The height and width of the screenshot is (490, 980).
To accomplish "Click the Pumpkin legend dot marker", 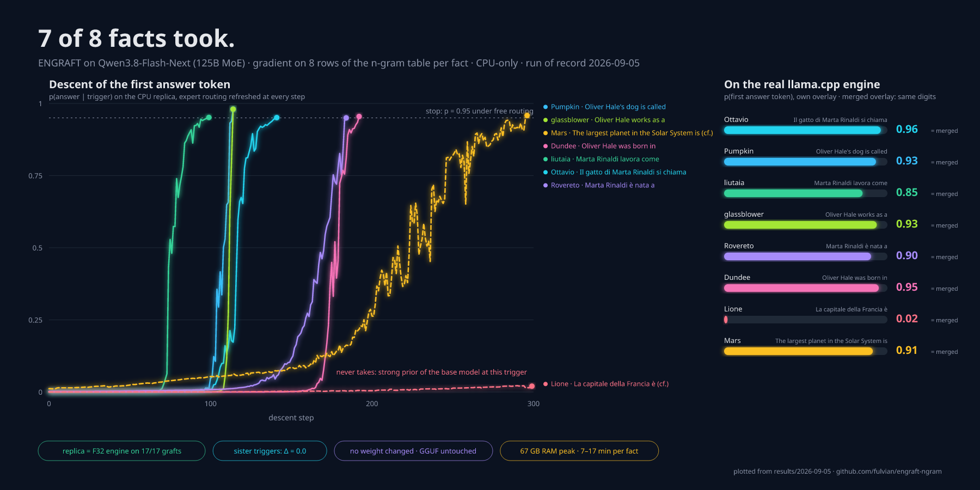I will pos(546,107).
